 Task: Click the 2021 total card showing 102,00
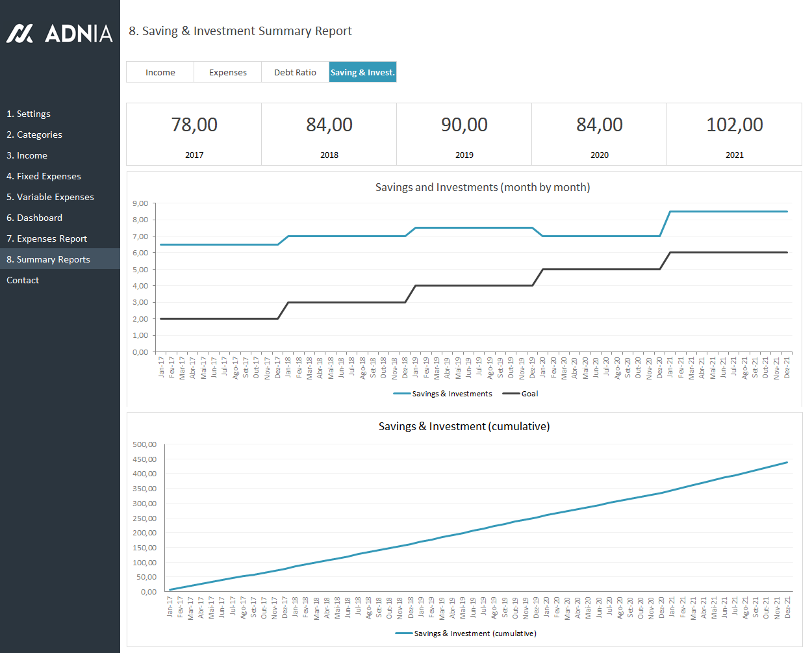pyautogui.click(x=734, y=134)
